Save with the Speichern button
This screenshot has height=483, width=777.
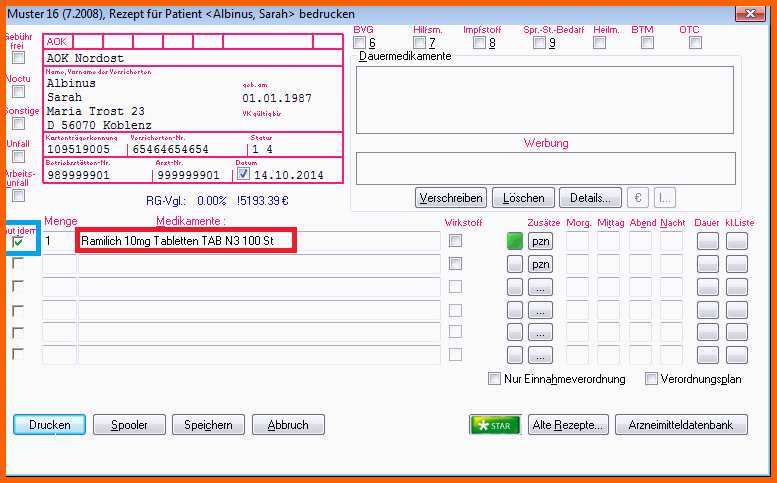(x=209, y=425)
